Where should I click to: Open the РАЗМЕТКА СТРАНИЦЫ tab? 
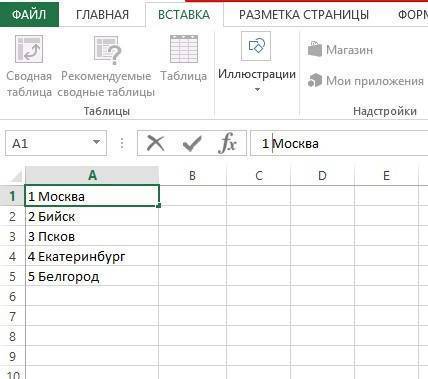pos(304,15)
